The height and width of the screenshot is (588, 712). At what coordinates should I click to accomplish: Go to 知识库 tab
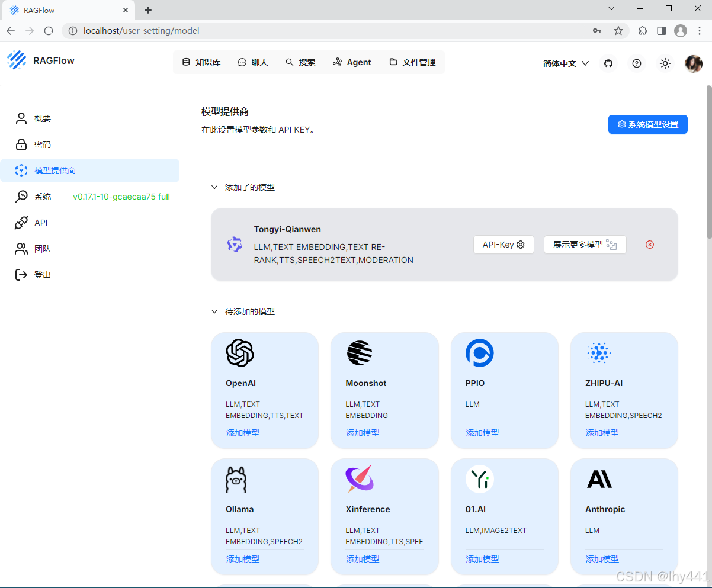coord(201,62)
